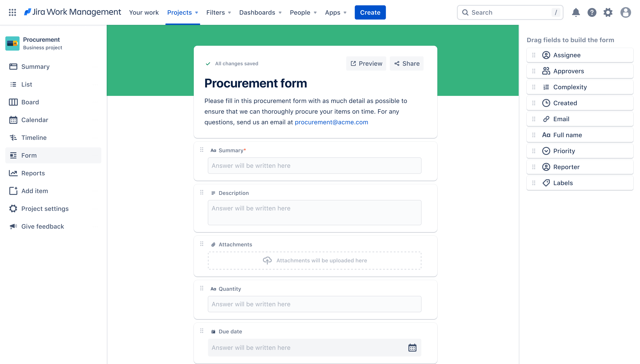Select the People menu item

point(300,12)
